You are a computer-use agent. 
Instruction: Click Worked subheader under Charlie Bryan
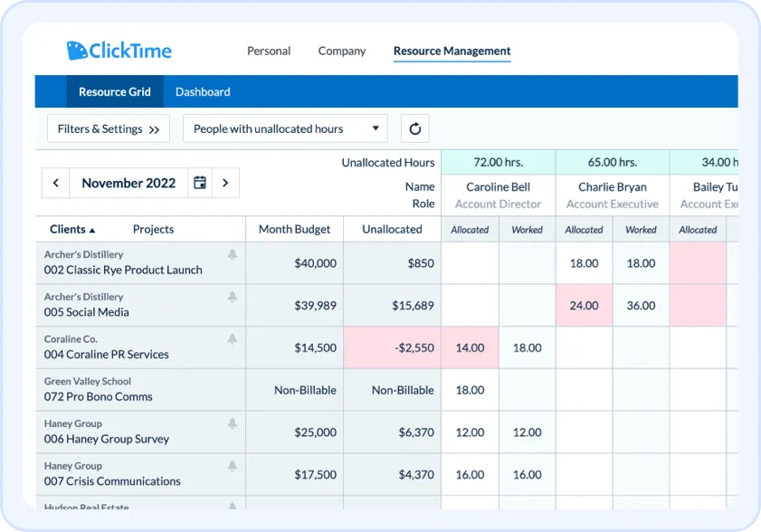pyautogui.click(x=642, y=230)
